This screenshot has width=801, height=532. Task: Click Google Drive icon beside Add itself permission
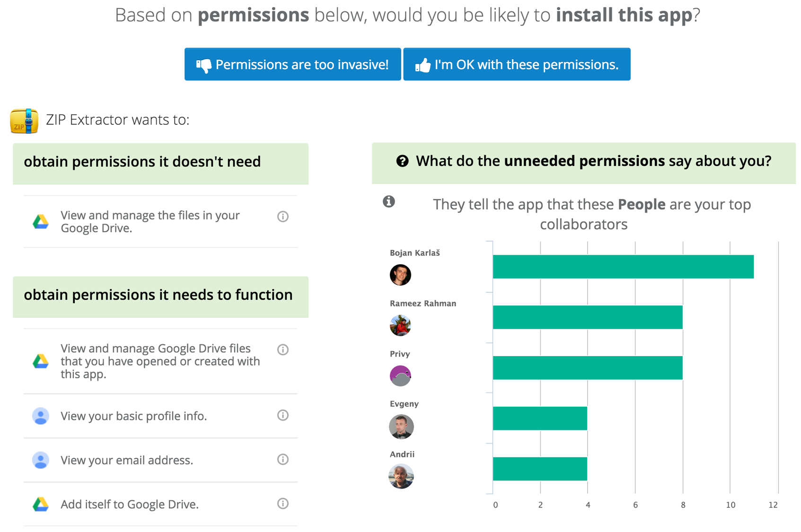[41, 504]
